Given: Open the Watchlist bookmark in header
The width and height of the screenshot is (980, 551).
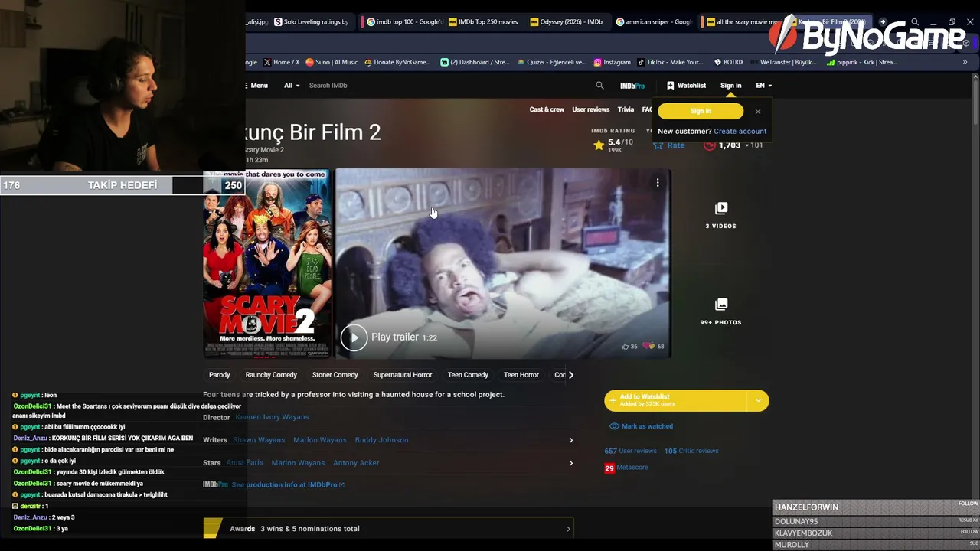Looking at the screenshot, I should (686, 86).
